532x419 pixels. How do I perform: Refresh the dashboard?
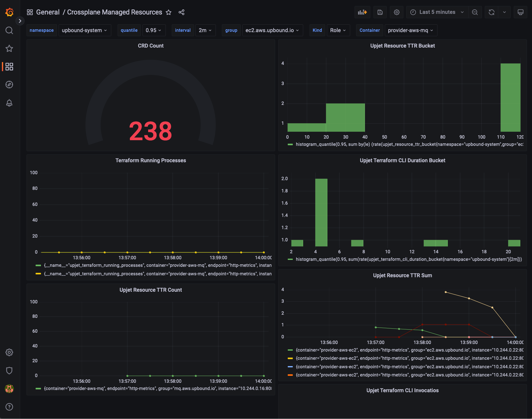[492, 12]
